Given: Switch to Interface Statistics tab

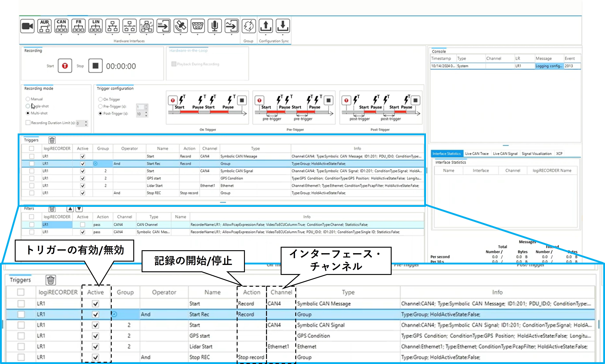Looking at the screenshot, I should [x=447, y=154].
